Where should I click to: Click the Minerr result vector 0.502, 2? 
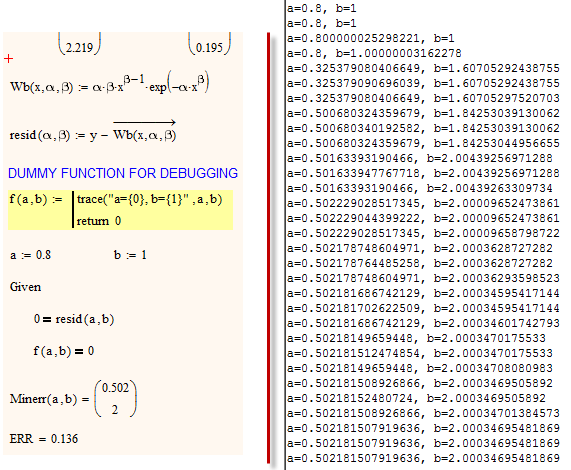pos(115,399)
